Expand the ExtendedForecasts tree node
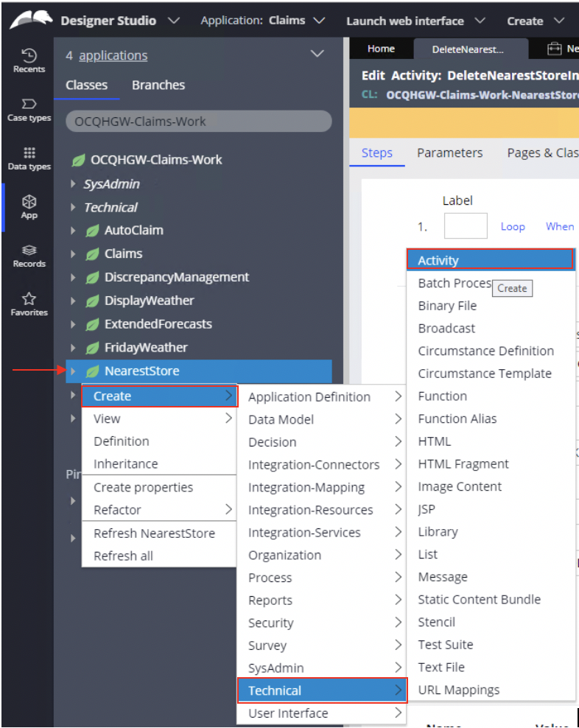The height and width of the screenshot is (728, 579). (73, 324)
